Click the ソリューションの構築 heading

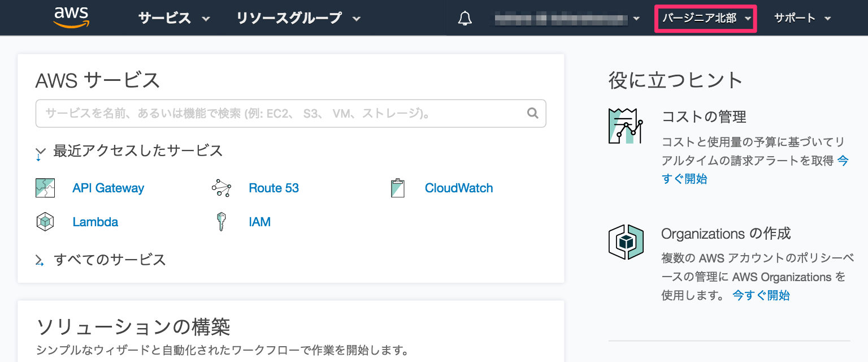click(133, 327)
